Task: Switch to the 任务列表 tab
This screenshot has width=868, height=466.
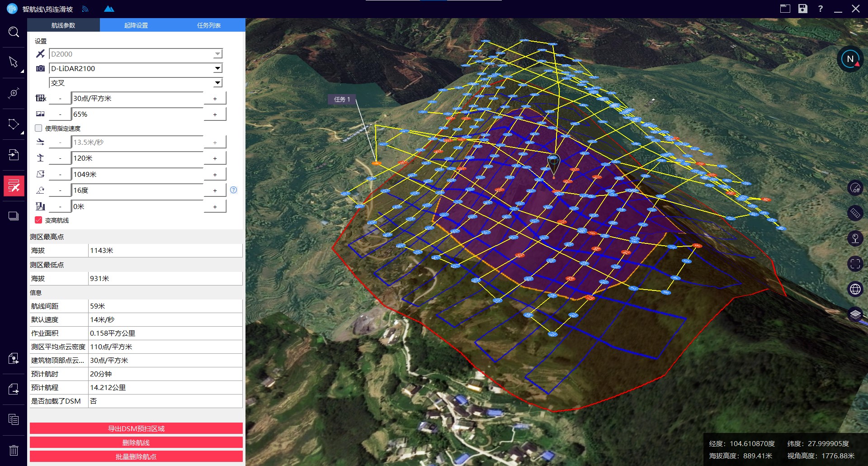Action: point(209,25)
